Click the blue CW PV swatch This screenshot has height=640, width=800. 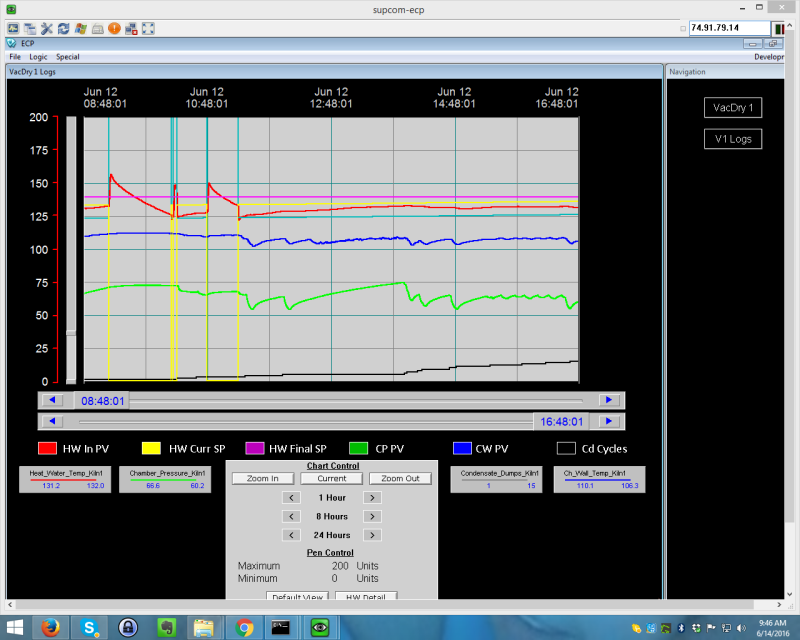[462, 449]
